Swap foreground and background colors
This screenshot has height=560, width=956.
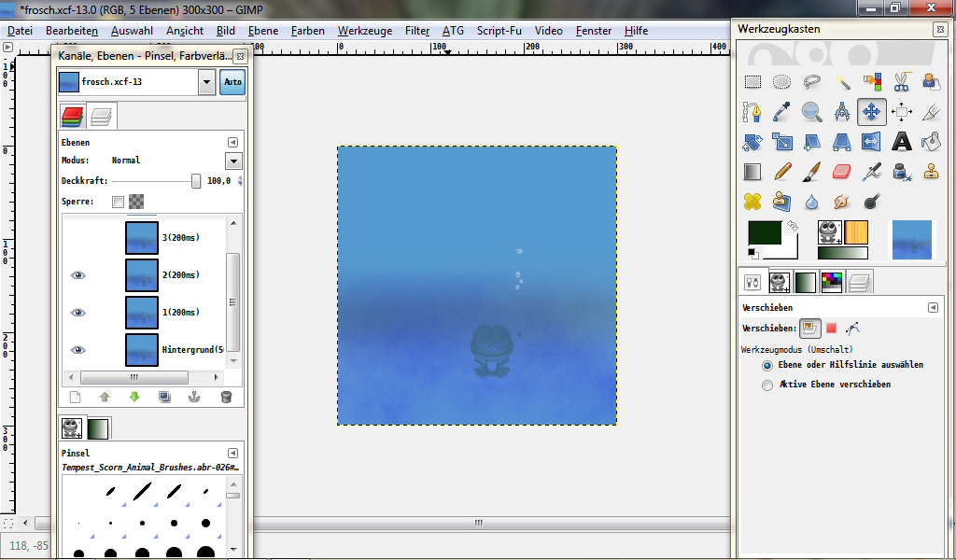tap(792, 226)
